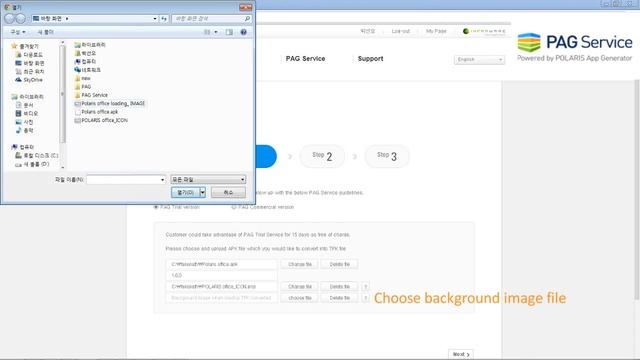Viewport: 640px width, 360px height.
Task: Click in the 파일 이름 file name field
Action: (126, 180)
